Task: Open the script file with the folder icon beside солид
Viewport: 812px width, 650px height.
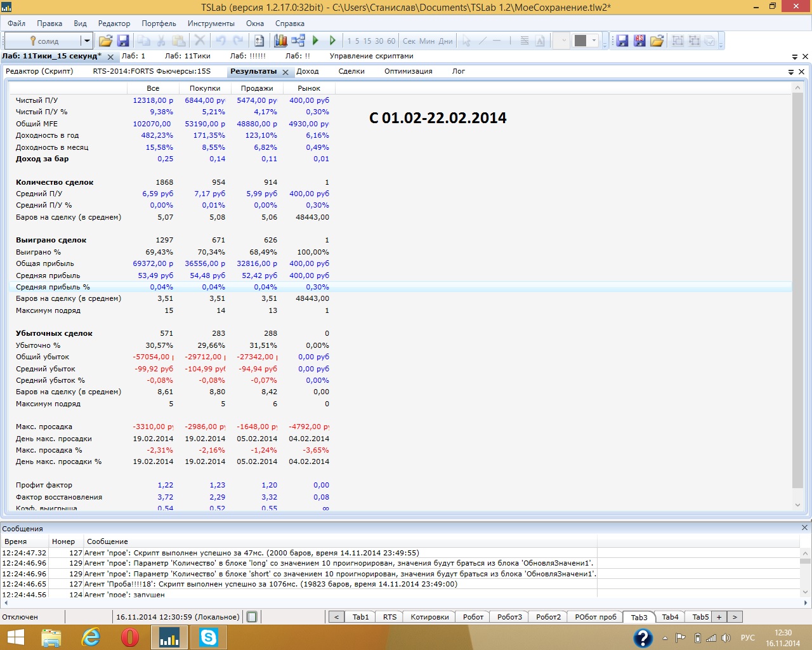Action: (105, 41)
